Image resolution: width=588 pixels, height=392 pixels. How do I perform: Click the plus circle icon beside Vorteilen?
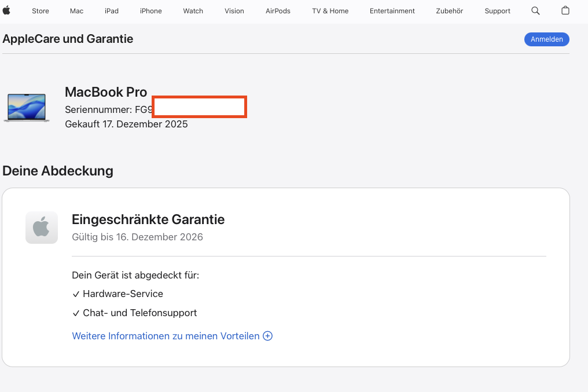click(268, 336)
